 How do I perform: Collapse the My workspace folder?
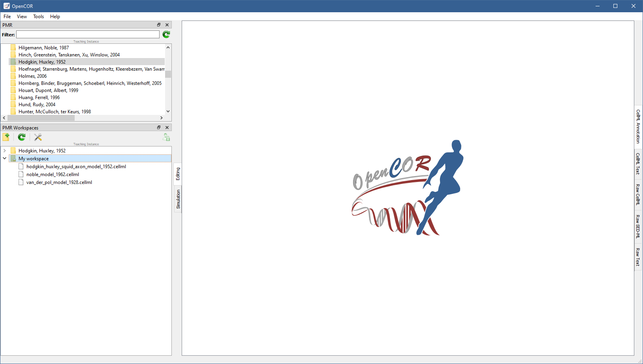coord(5,159)
